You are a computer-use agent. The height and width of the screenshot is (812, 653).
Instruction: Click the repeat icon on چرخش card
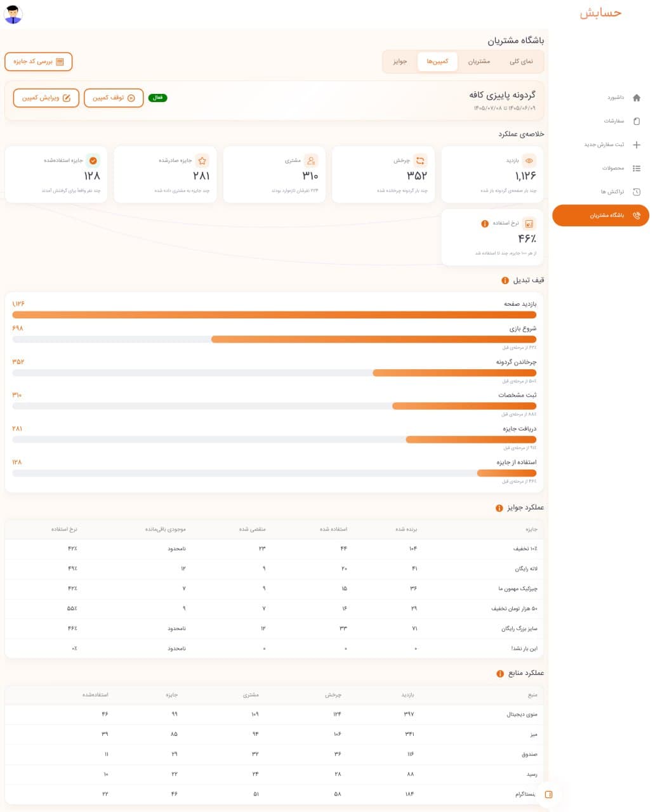pos(420,160)
